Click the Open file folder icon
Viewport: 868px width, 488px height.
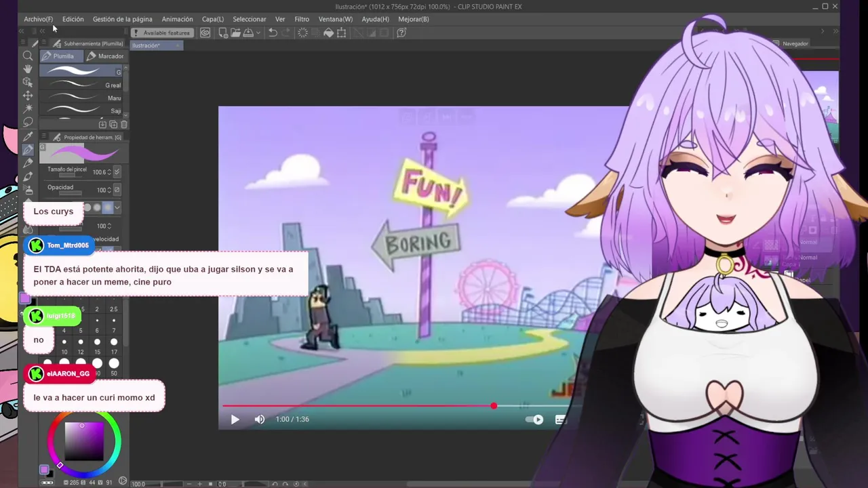point(235,33)
